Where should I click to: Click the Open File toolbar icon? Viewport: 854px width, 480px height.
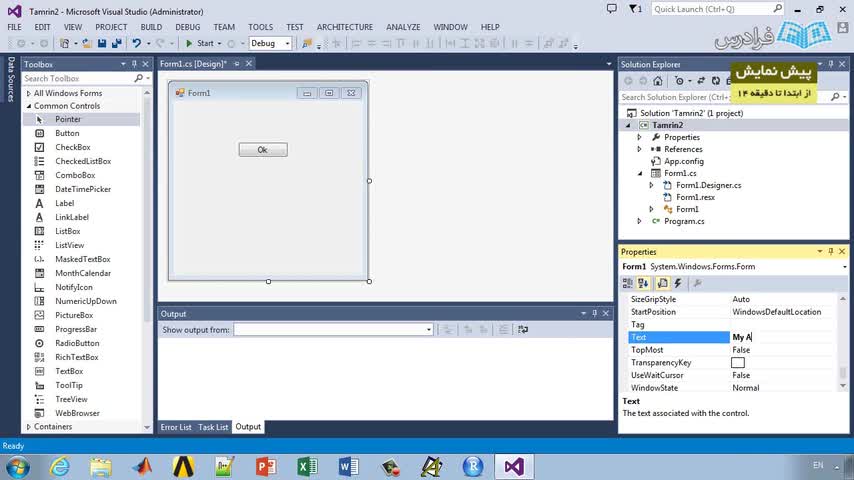87,43
